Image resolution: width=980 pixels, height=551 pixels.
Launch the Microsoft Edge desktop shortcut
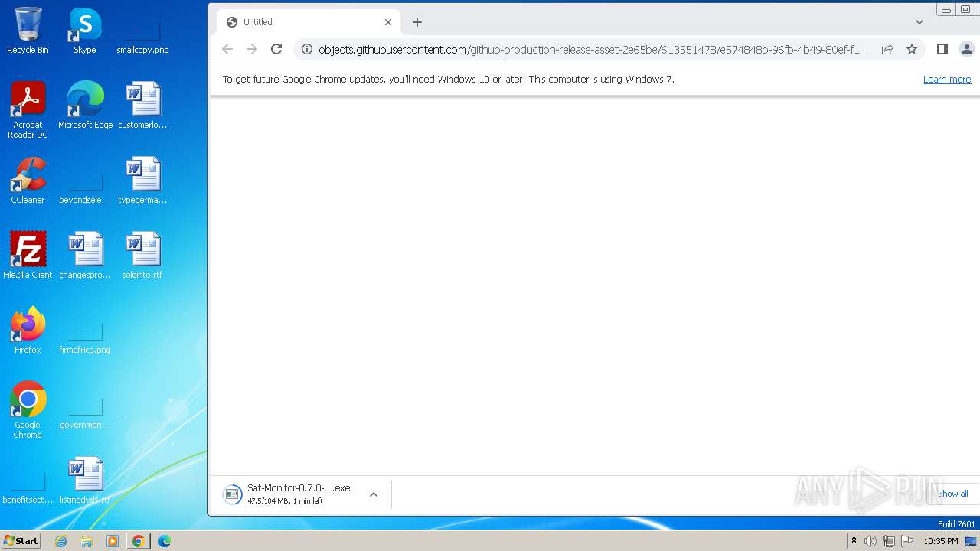tap(85, 106)
